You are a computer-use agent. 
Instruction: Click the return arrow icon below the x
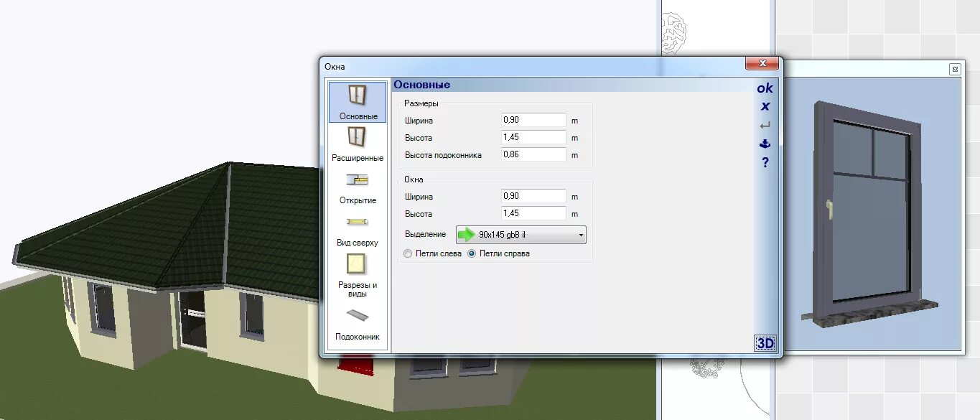[x=765, y=125]
